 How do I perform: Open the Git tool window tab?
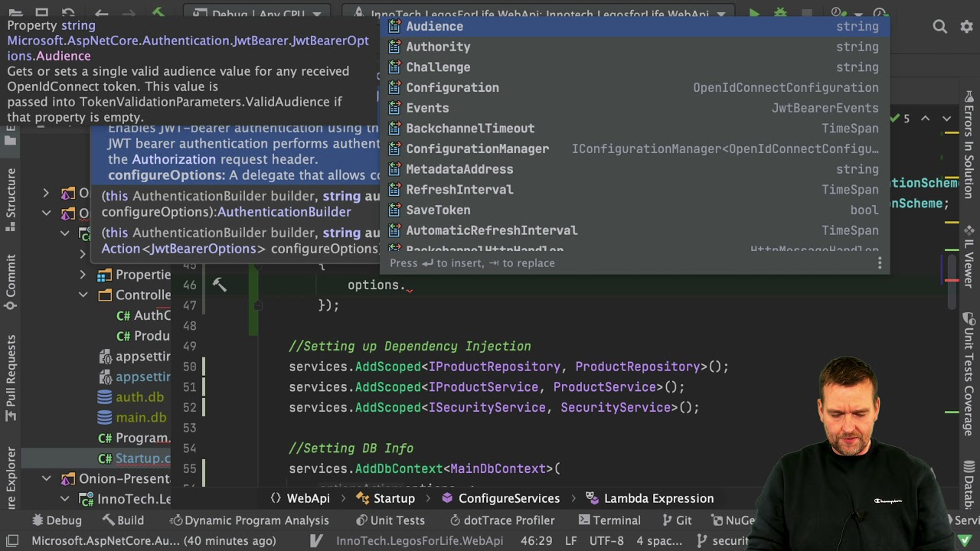click(x=675, y=520)
